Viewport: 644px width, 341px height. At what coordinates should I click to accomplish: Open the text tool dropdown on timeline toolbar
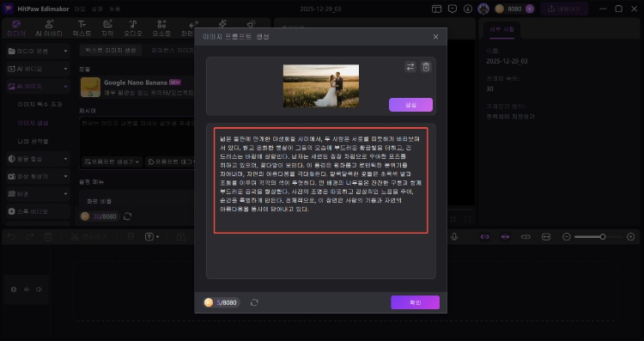151,237
